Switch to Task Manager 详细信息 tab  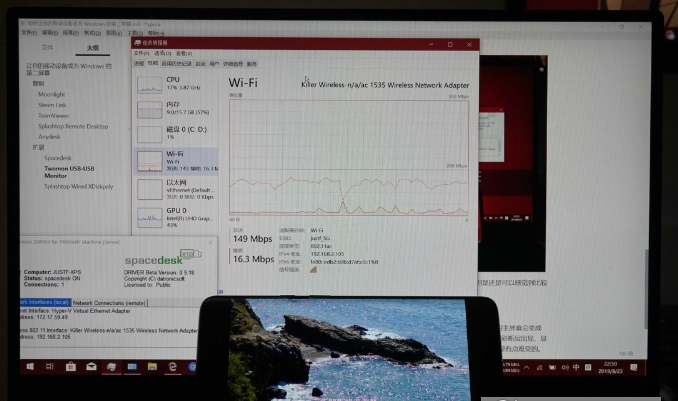click(x=233, y=64)
